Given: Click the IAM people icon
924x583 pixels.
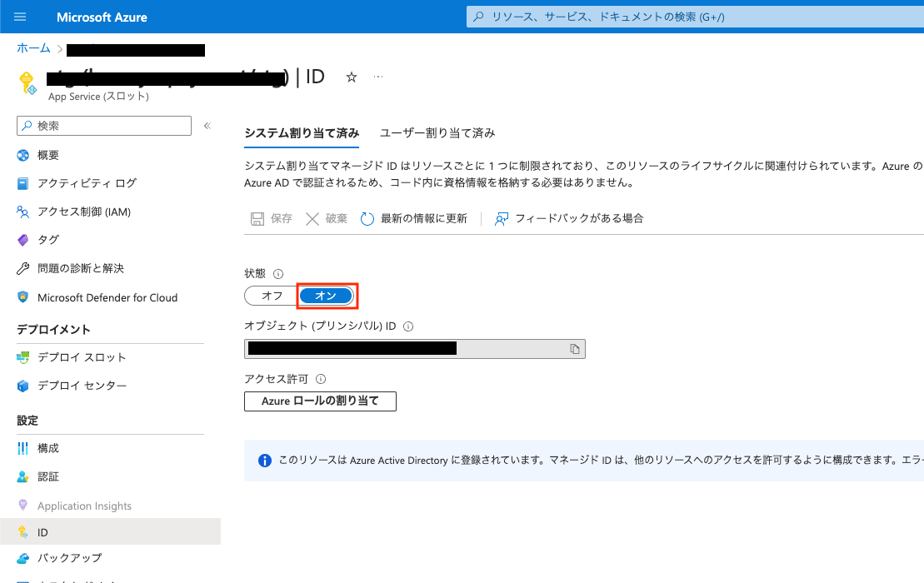Looking at the screenshot, I should click(23, 212).
